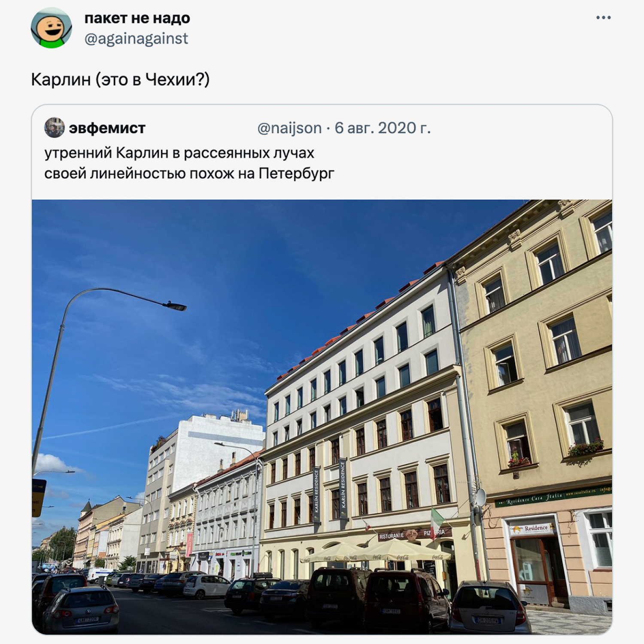The height and width of the screenshot is (644, 644).
Task: Click the Ristorante Pizzeria sign in the photo
Action: pos(414,535)
